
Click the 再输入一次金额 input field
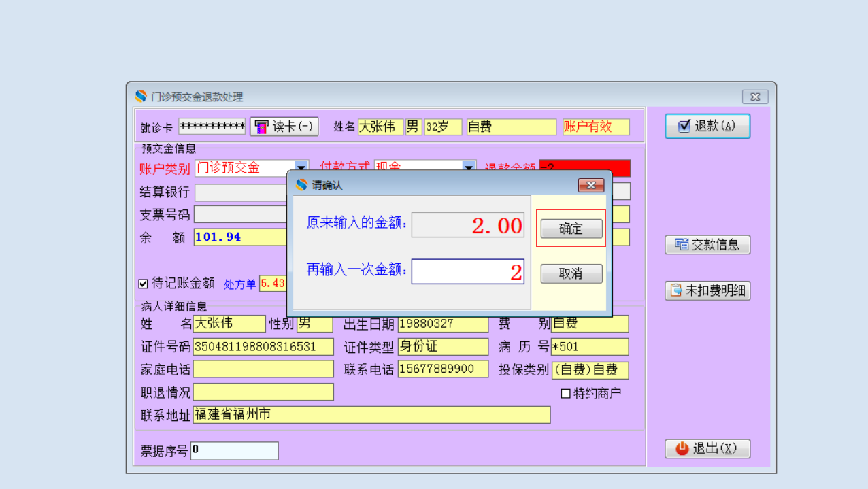point(467,271)
